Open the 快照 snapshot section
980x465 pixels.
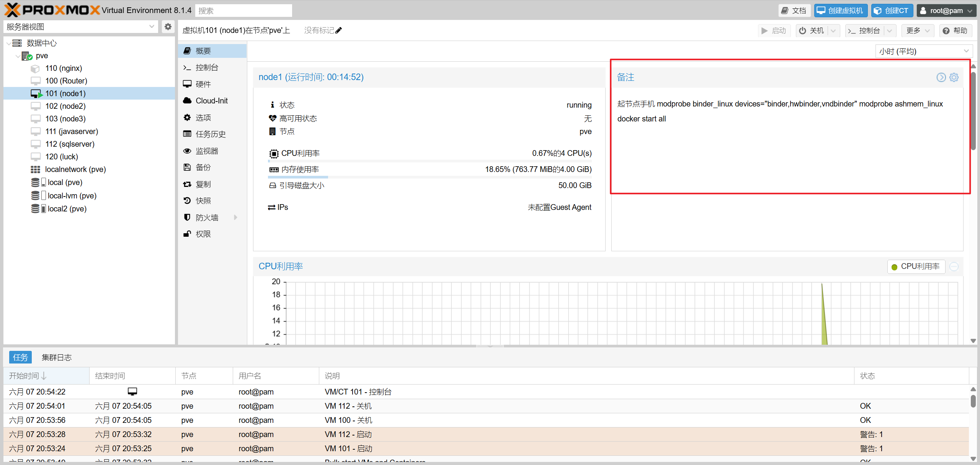(x=203, y=201)
